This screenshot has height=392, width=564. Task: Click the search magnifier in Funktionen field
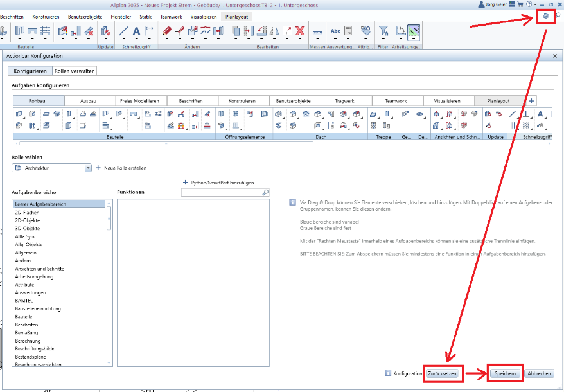(x=265, y=192)
